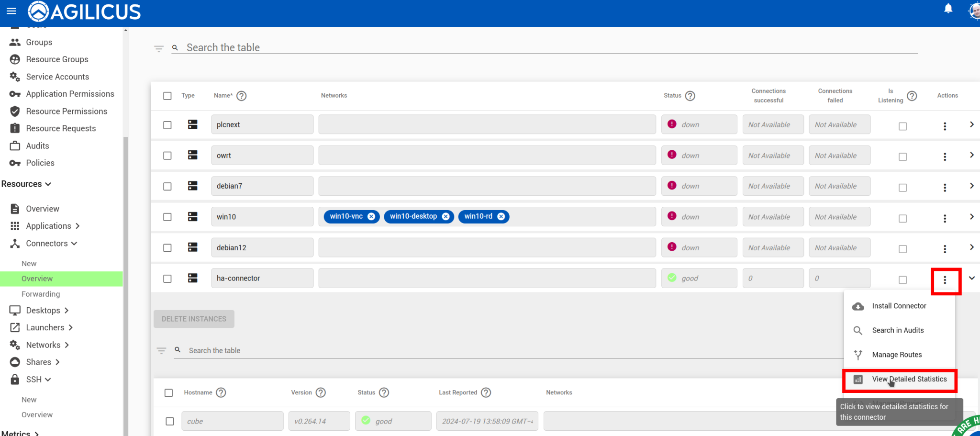This screenshot has width=980, height=436.
Task: Open the hamburger navigation menu
Action: point(11,11)
